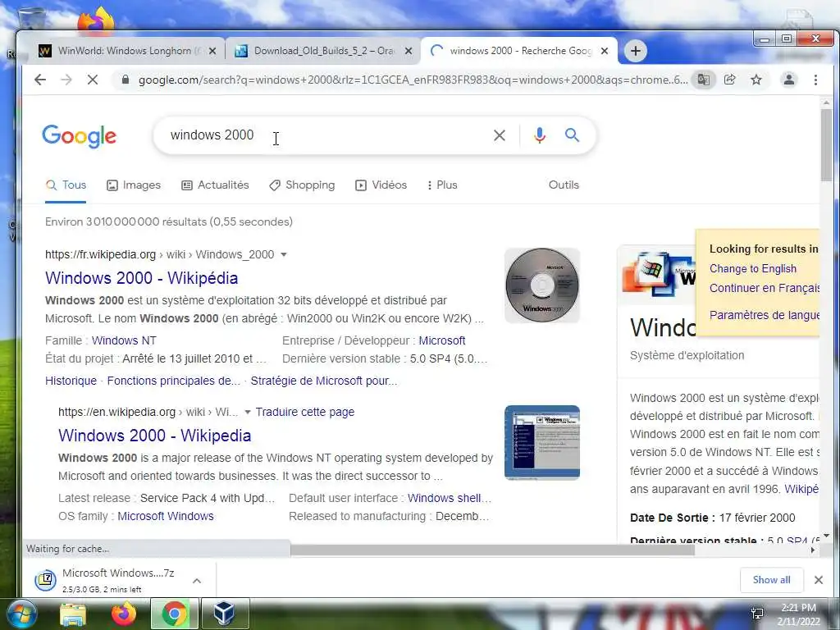Select the Tous search filter
Viewport: 840px width, 630px height.
pos(66,185)
